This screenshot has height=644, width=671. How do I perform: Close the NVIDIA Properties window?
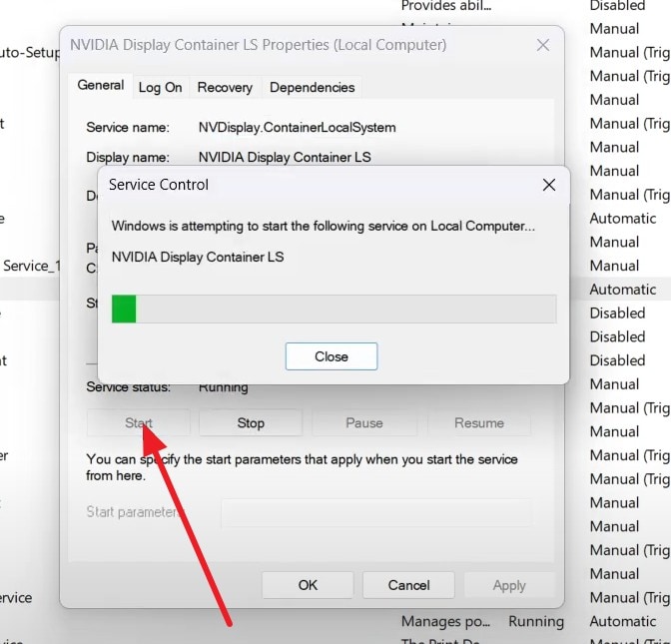543,45
